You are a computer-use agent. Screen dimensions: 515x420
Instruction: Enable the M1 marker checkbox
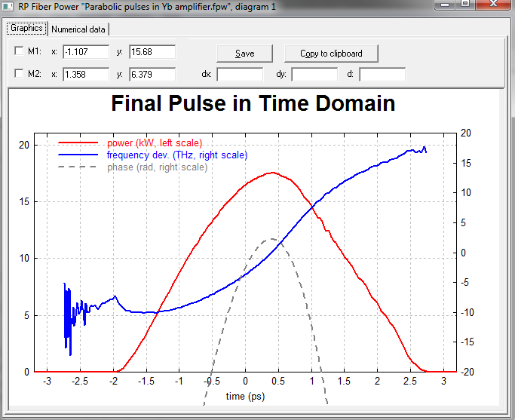click(19, 51)
